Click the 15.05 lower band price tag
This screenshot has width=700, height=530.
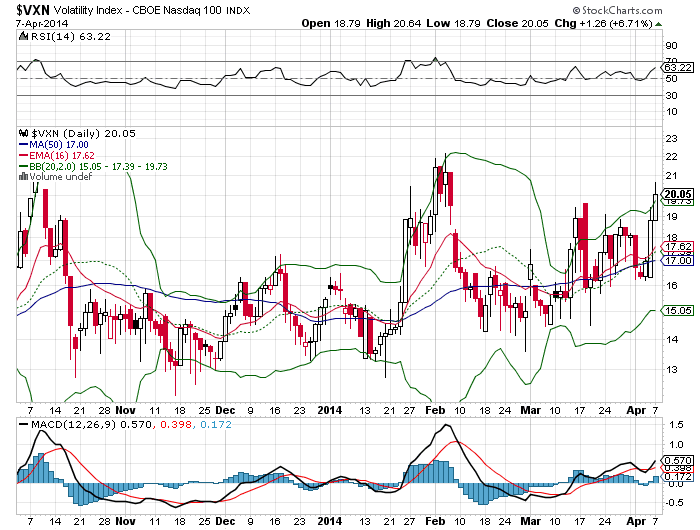coord(678,310)
